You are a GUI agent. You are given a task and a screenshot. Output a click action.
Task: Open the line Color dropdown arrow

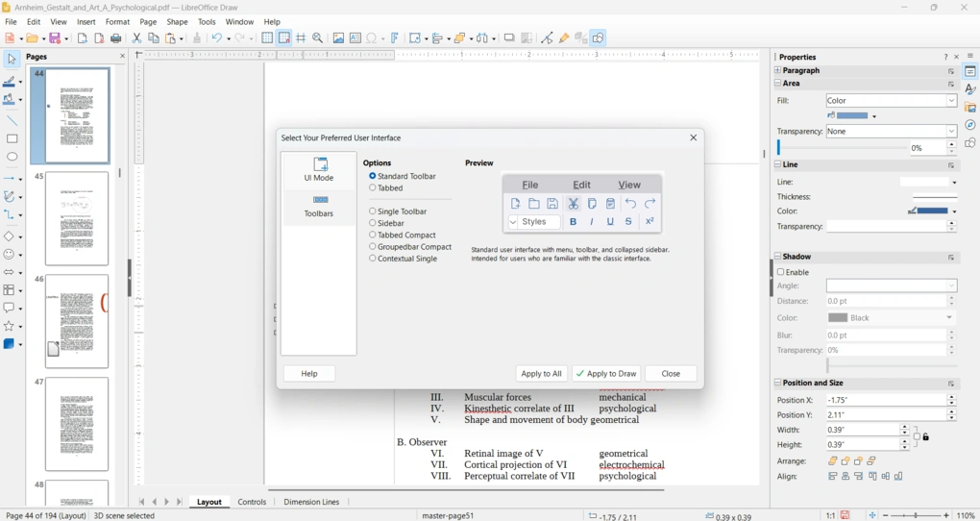pos(954,211)
